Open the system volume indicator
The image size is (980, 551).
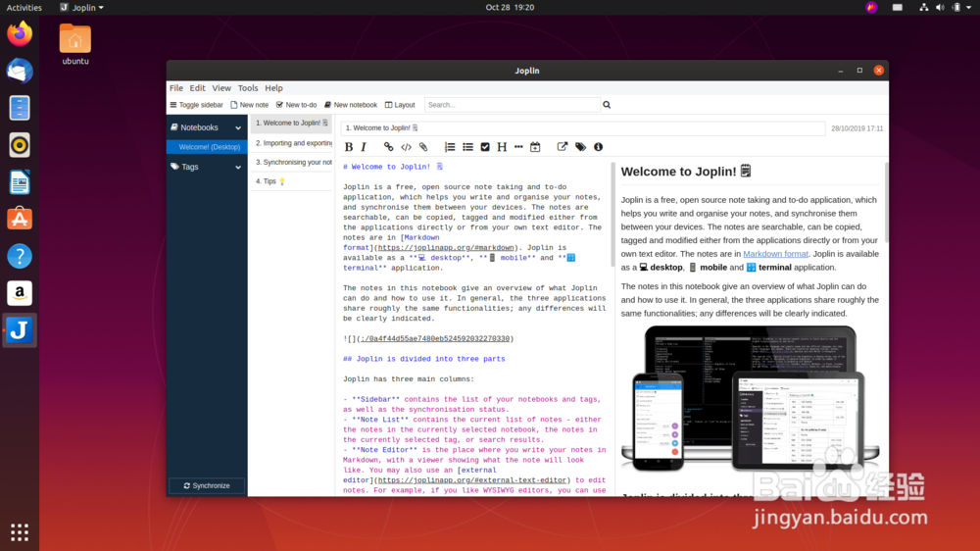coord(940,8)
